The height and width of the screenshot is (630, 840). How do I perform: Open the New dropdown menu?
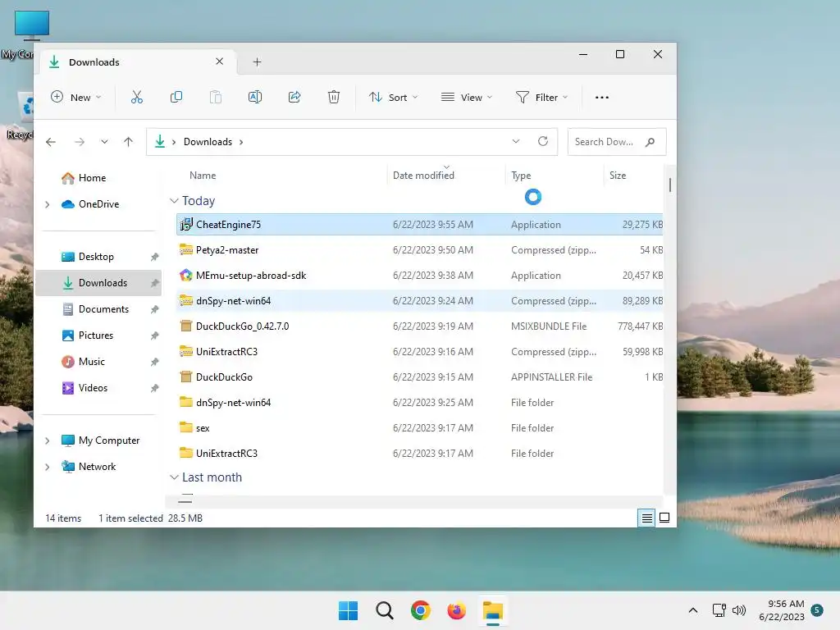[75, 97]
